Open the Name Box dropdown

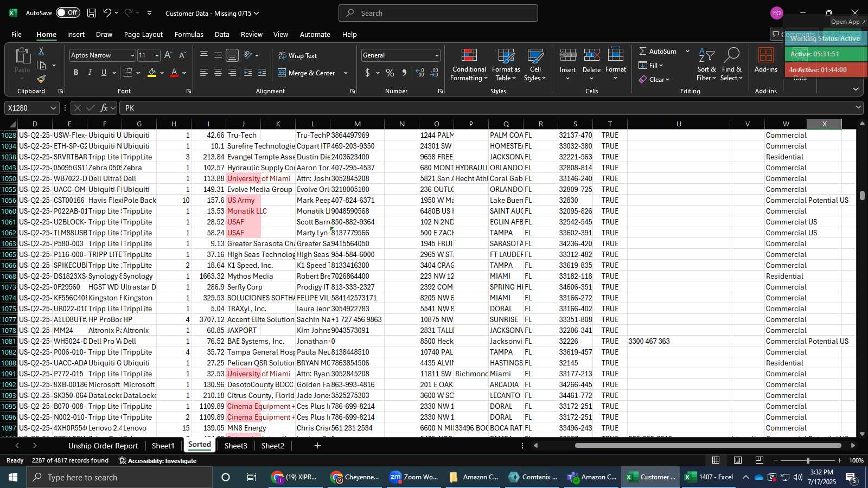[x=53, y=108]
